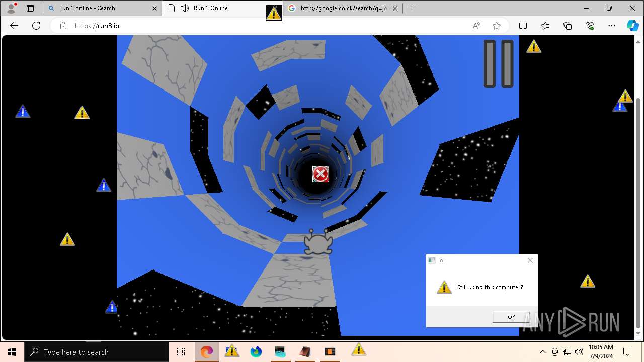The image size is (644, 362).
Task: Open Browser essentials
Action: click(590, 26)
